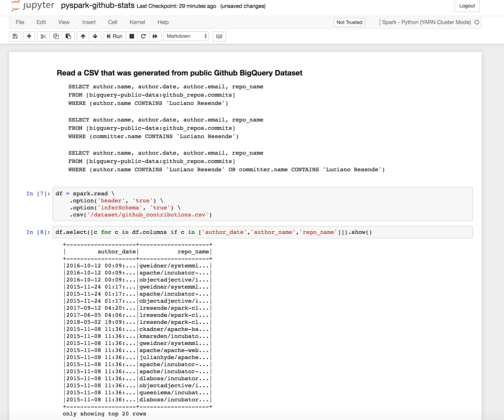504x420 pixels.
Task: Click the Not Trusted indicator
Action: [349, 22]
